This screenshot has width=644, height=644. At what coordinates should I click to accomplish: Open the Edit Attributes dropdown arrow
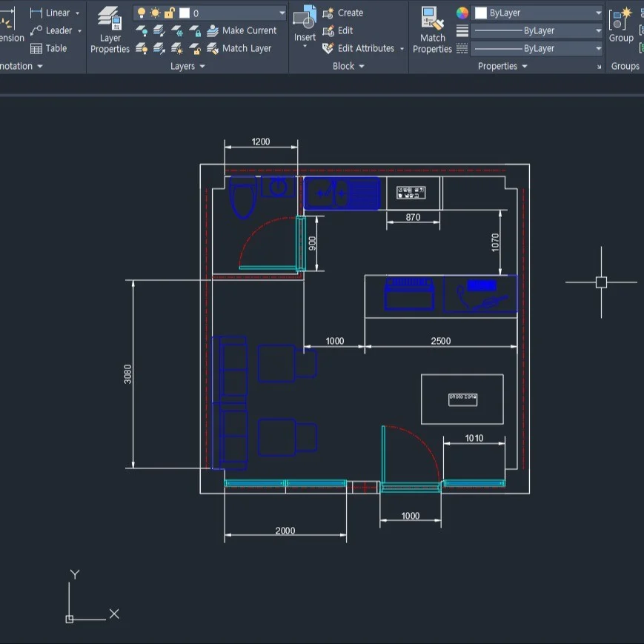coord(402,49)
